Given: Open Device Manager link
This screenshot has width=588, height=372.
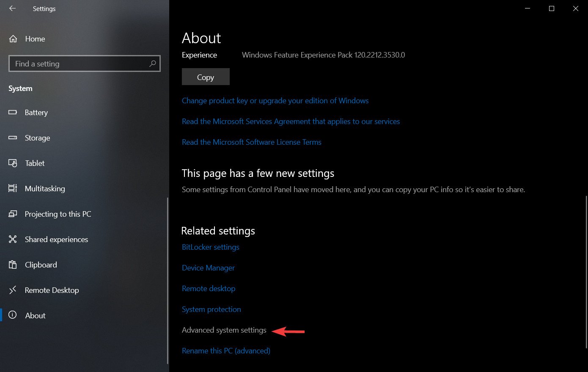Looking at the screenshot, I should [208, 268].
